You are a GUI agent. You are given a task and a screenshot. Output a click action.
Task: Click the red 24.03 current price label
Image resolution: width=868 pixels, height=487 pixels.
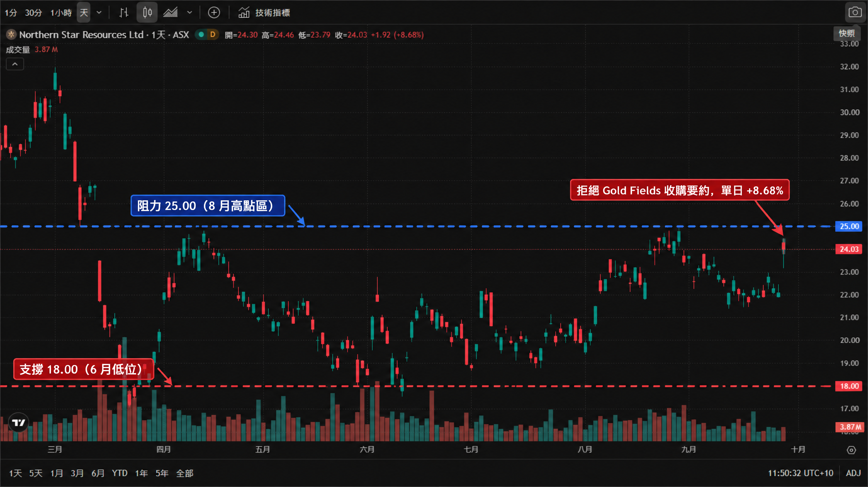pyautogui.click(x=849, y=249)
